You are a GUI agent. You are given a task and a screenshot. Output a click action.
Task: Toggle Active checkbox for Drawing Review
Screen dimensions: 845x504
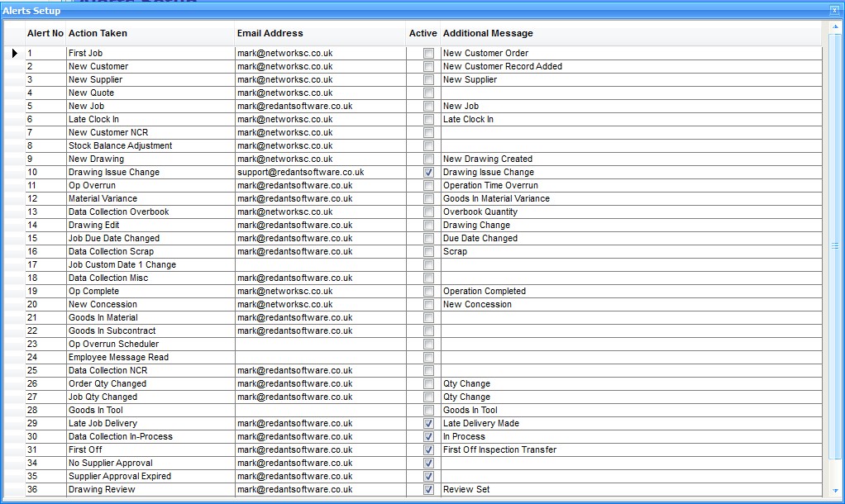[x=428, y=490]
